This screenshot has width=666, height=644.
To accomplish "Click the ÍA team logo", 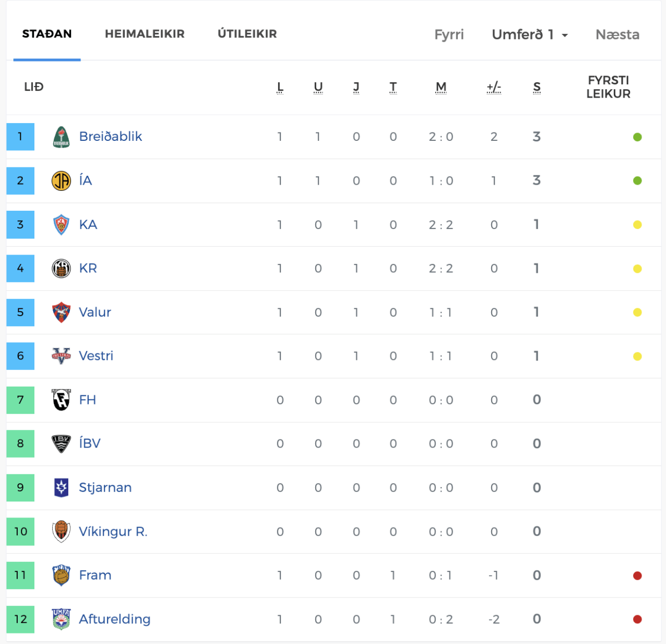I will coord(61,181).
